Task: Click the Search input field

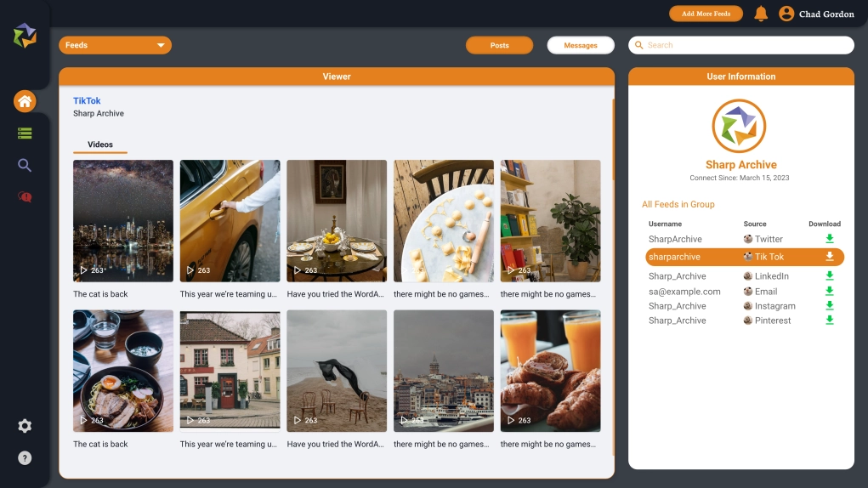Action: tap(740, 45)
